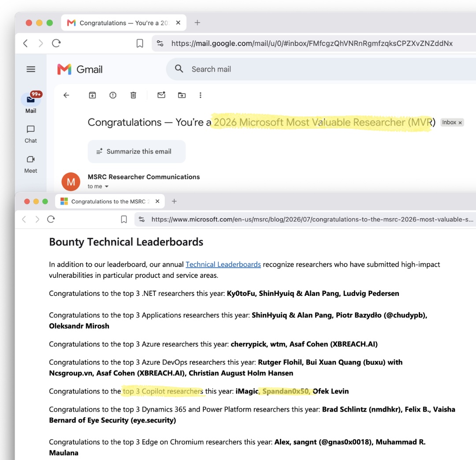Image resolution: width=476 pixels, height=460 pixels.
Task: Expand the 'to me' recipient details
Action: click(107, 187)
